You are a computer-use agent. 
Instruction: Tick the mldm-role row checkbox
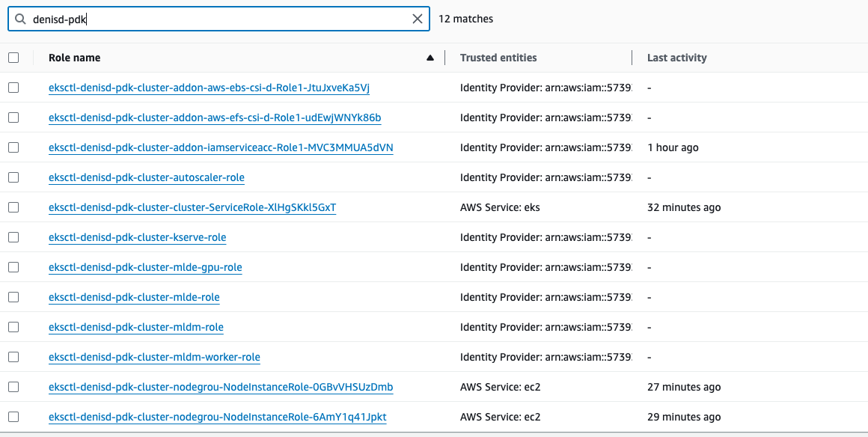click(x=13, y=327)
